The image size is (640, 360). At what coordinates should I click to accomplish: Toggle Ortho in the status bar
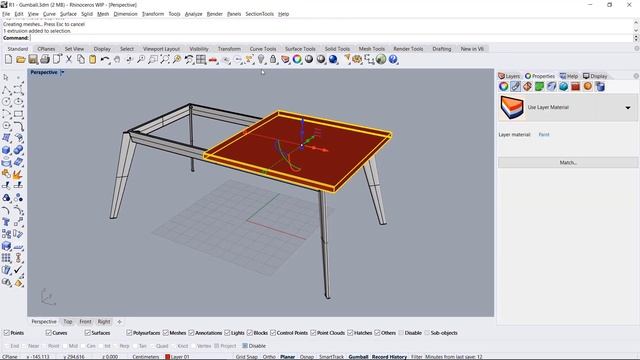click(269, 357)
